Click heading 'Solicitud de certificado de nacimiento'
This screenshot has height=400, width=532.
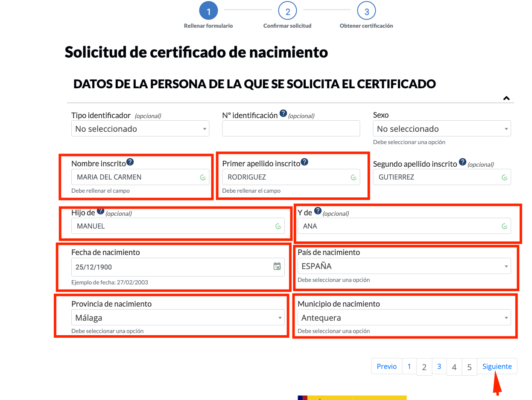click(x=196, y=52)
